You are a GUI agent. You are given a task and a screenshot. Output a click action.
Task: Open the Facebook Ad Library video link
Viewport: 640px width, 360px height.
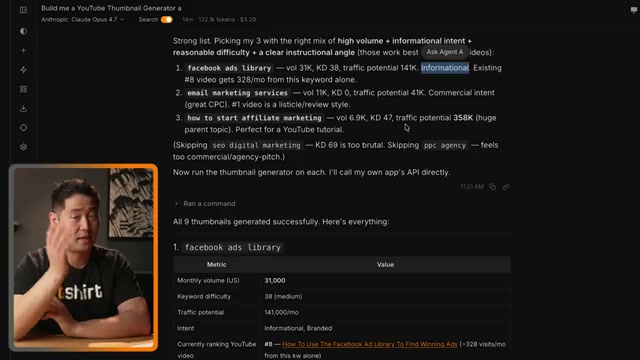point(369,344)
